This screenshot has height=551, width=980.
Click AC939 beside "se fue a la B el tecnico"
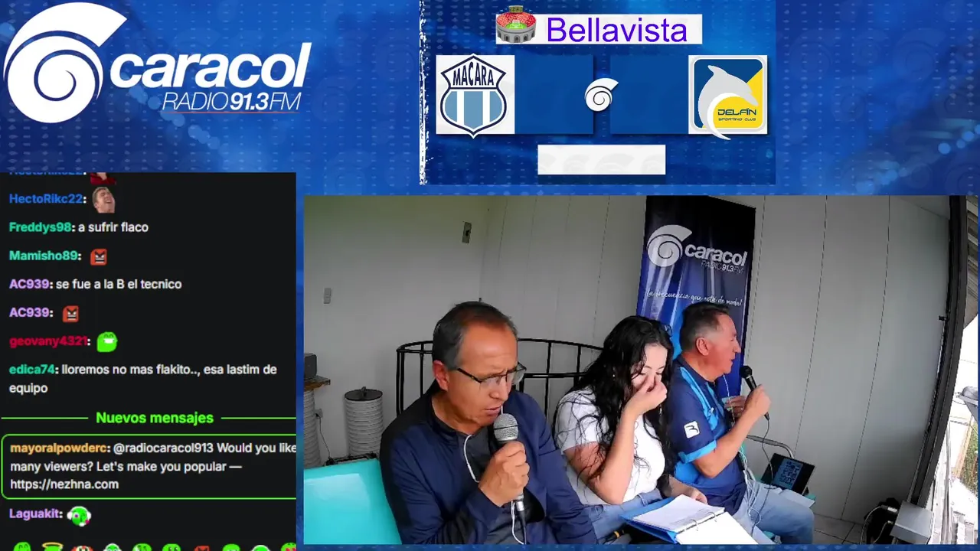(29, 284)
